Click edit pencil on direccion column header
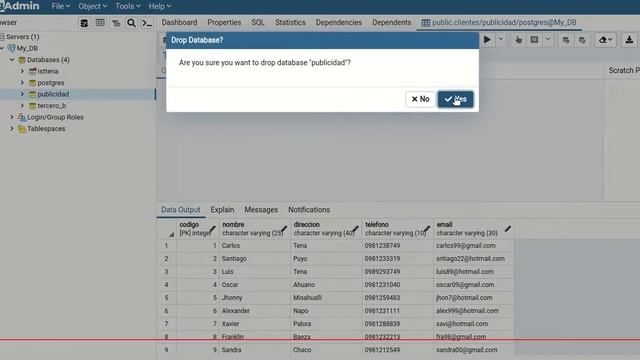Image resolution: width=640 pixels, height=360 pixels. point(355,229)
